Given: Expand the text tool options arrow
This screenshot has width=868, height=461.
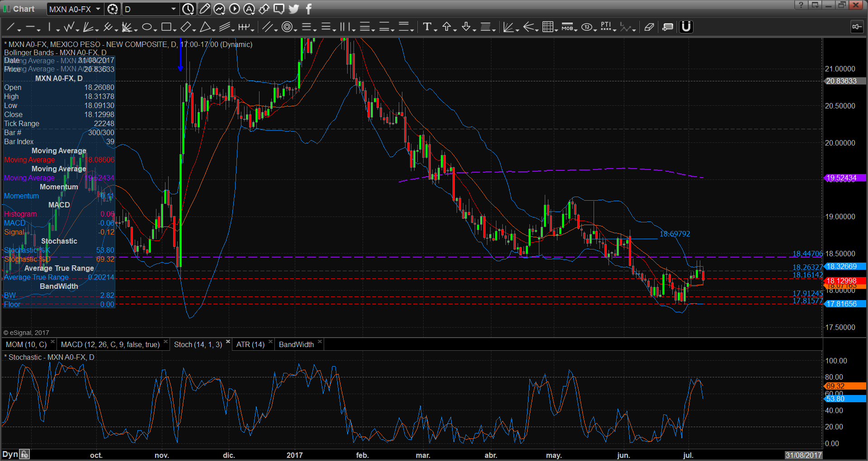Looking at the screenshot, I should click(435, 30).
